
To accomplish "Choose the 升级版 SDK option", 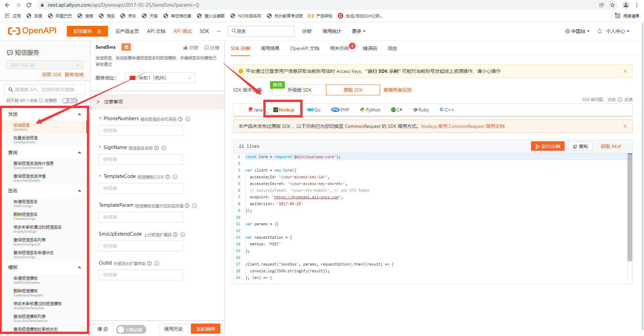I will pyautogui.click(x=300, y=90).
